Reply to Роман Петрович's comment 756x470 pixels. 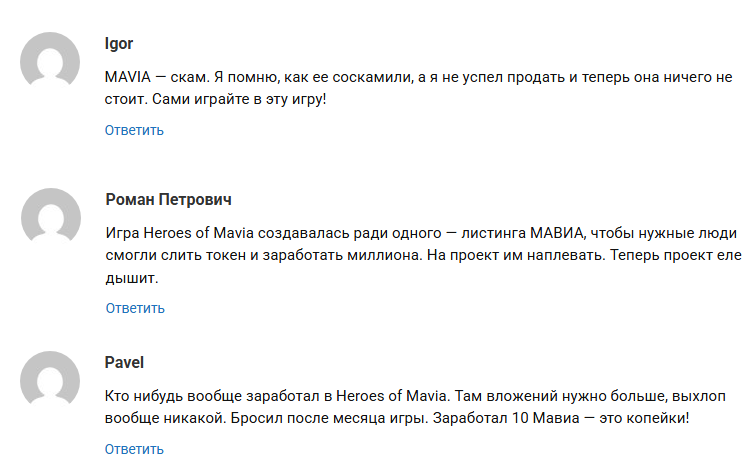(x=135, y=308)
